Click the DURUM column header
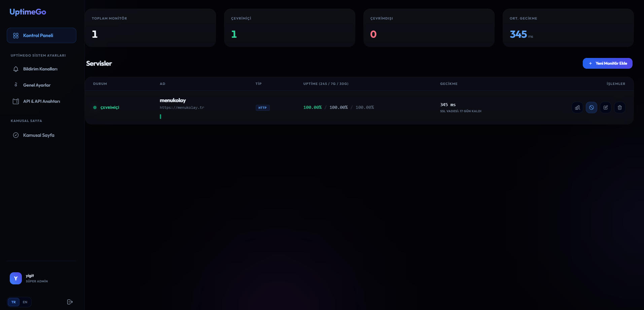The image size is (644, 310). [100, 84]
